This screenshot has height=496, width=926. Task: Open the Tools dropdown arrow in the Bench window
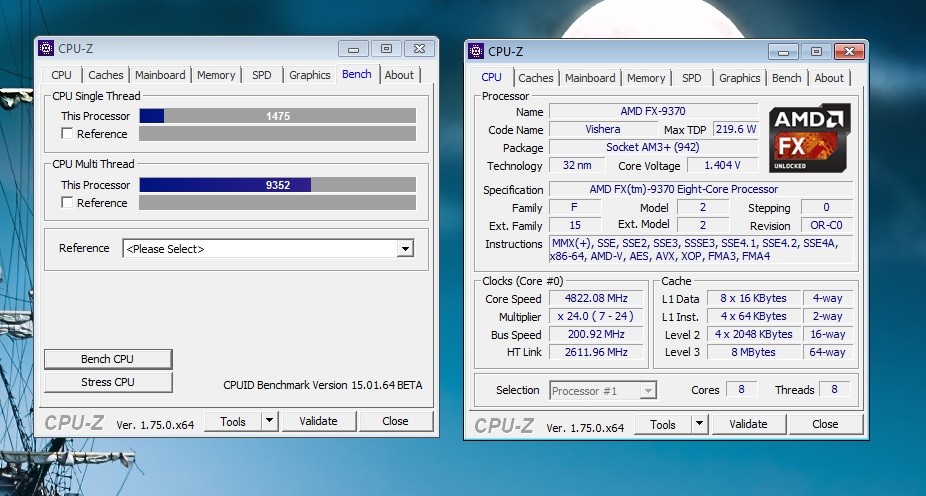tap(269, 421)
